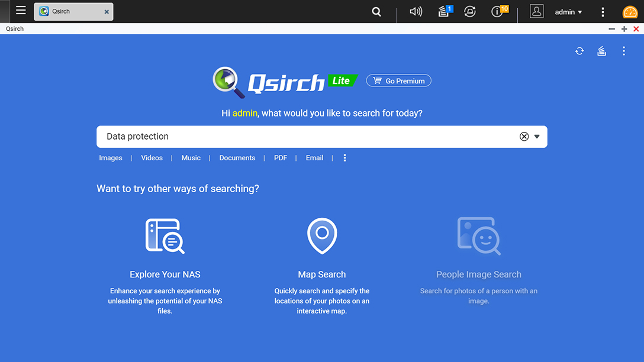Select the Documents filter
The image size is (644, 362).
(237, 158)
